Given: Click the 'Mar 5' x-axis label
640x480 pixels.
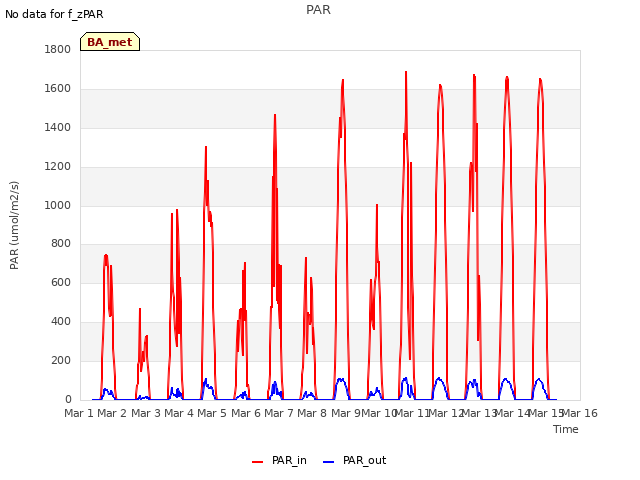Looking at the screenshot, I should coord(212,413).
